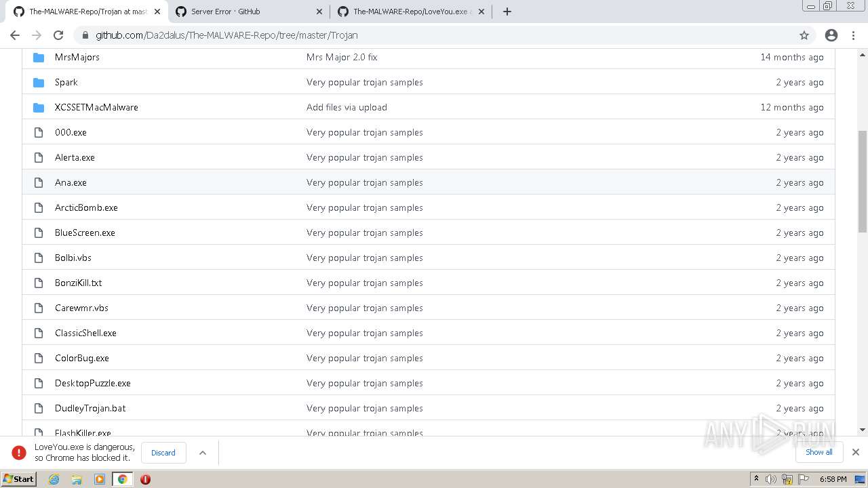Open the Bolbi.vbs file
The height and width of the screenshot is (488, 868).
point(73,258)
